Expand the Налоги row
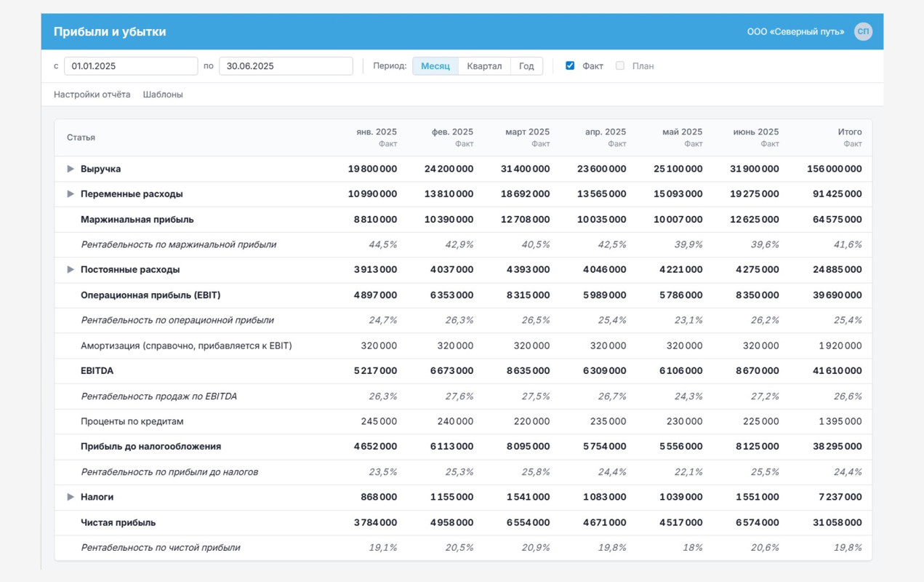Screen dimensions: 924x582 (71, 497)
